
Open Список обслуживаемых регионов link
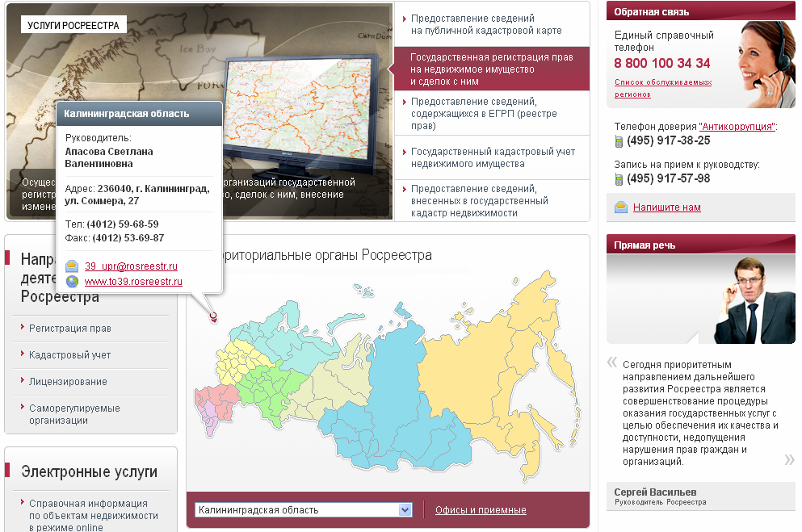(x=663, y=88)
